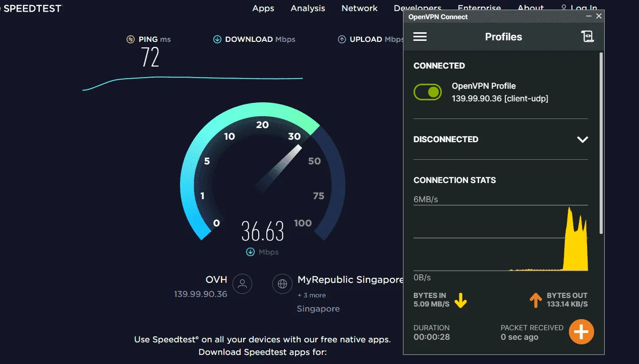
Task: Click the Singapore location text
Action: [318, 309]
